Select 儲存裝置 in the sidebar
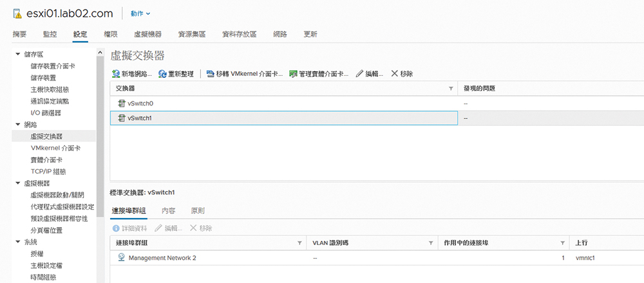The width and height of the screenshot is (644, 283). click(43, 78)
